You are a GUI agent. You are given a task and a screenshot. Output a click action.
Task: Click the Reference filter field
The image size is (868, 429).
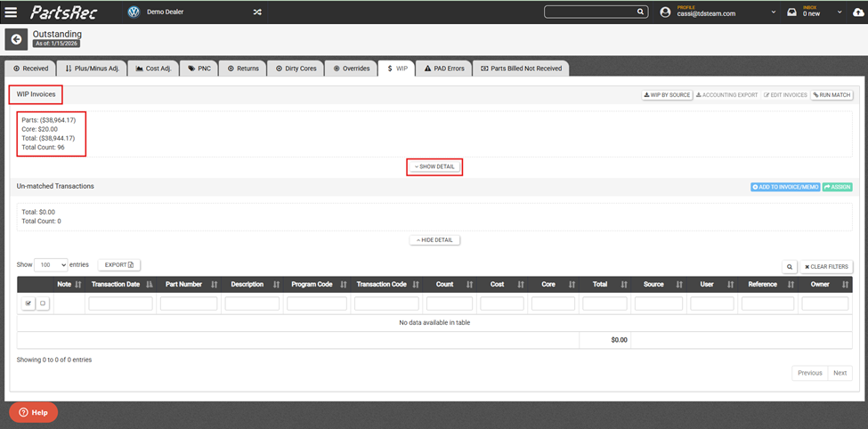[x=767, y=304]
